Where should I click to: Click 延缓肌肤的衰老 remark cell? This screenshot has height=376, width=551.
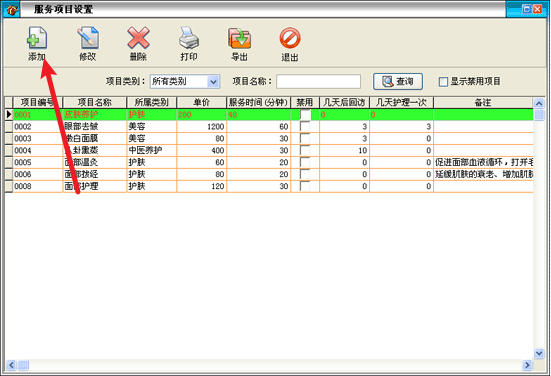(x=483, y=174)
